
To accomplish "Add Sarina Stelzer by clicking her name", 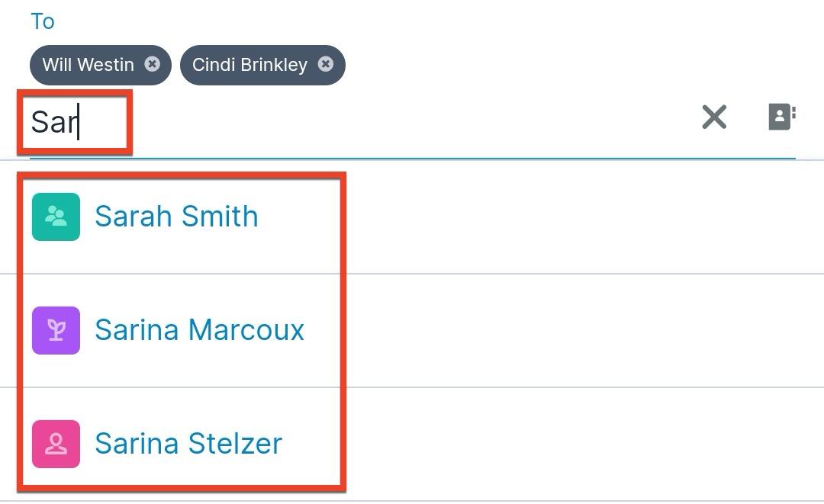I will tap(188, 444).
